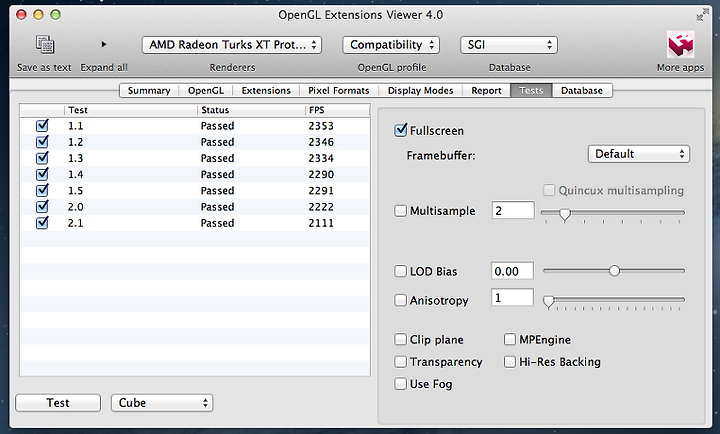This screenshot has height=434, width=720.
Task: Click the yellow minimize window button
Action: [38, 15]
